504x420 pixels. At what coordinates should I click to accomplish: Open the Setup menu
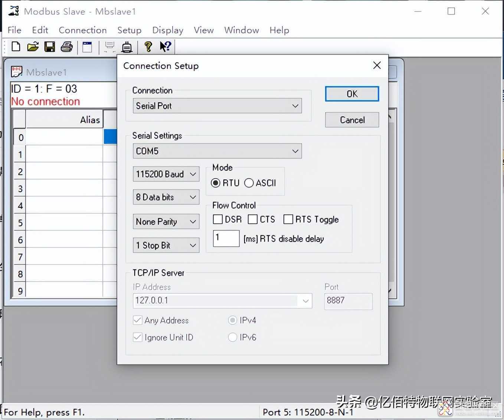point(130,30)
